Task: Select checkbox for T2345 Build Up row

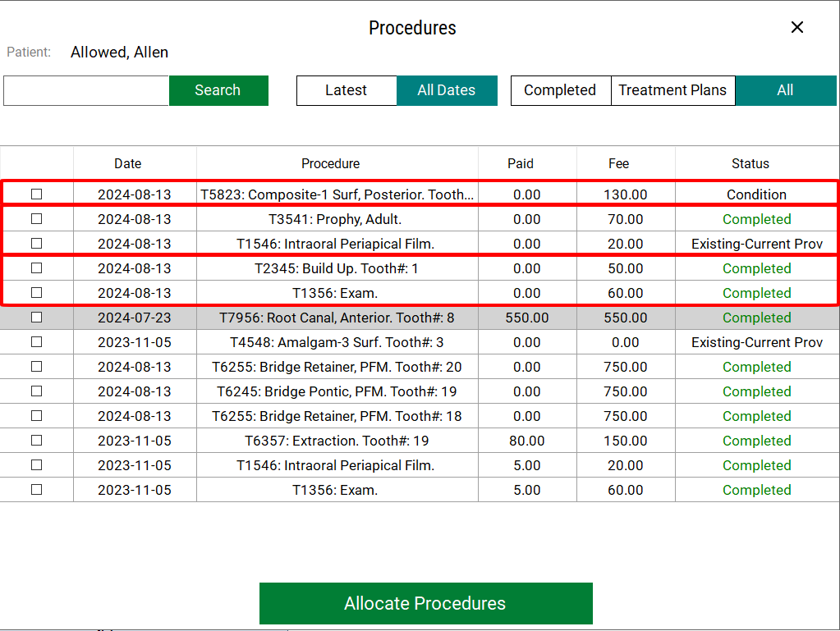Action: click(x=36, y=268)
